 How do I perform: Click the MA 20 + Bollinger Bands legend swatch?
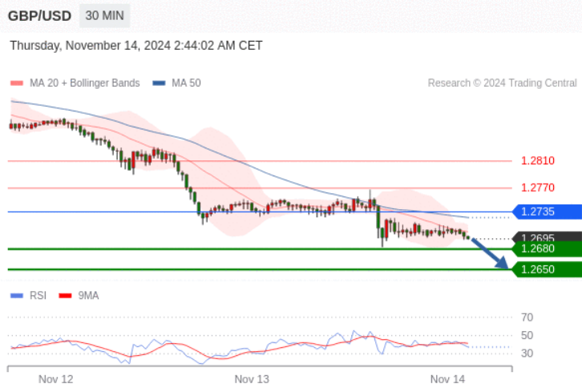(17, 83)
